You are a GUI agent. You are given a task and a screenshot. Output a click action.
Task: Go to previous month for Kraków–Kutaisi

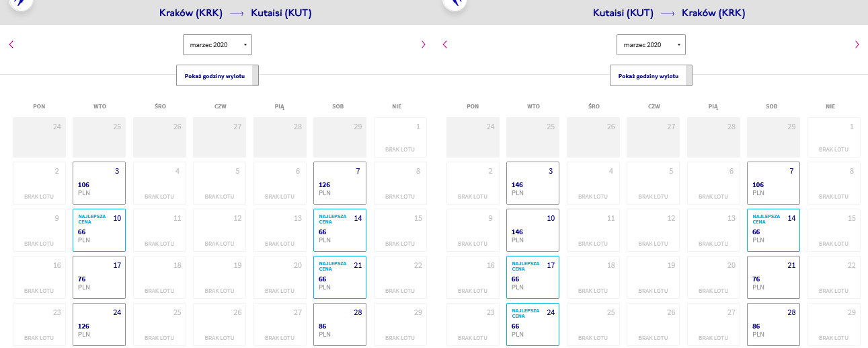pyautogui.click(x=11, y=44)
